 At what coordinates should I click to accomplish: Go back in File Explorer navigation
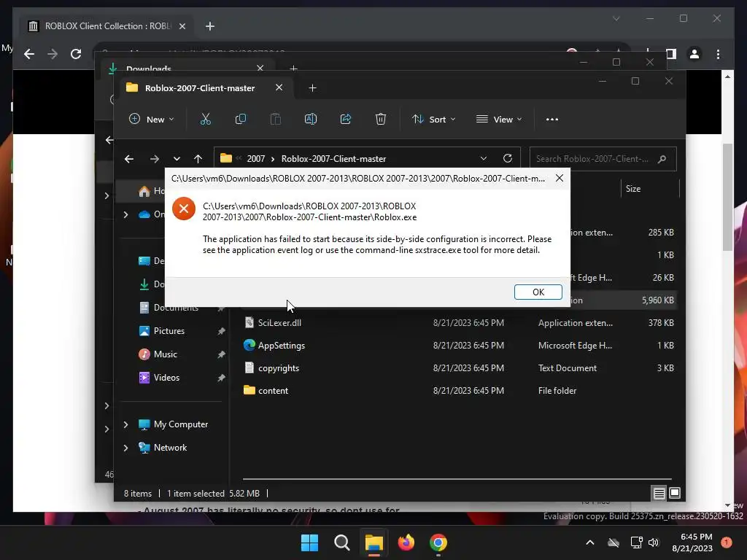coord(128,158)
